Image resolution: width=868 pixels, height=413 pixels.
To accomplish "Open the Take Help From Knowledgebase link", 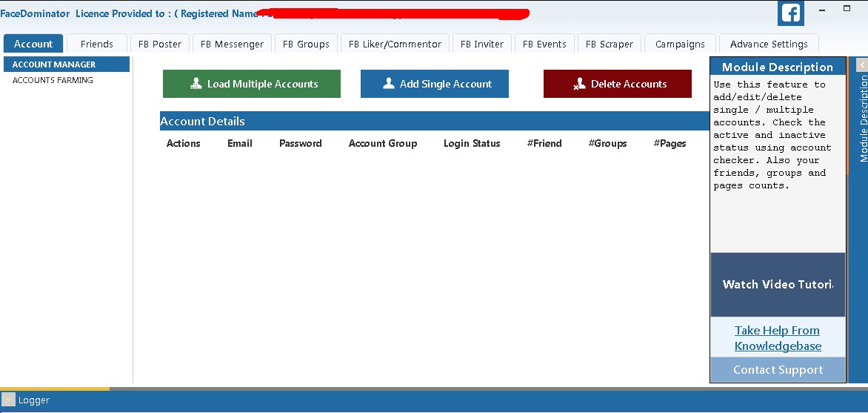I will coord(778,338).
